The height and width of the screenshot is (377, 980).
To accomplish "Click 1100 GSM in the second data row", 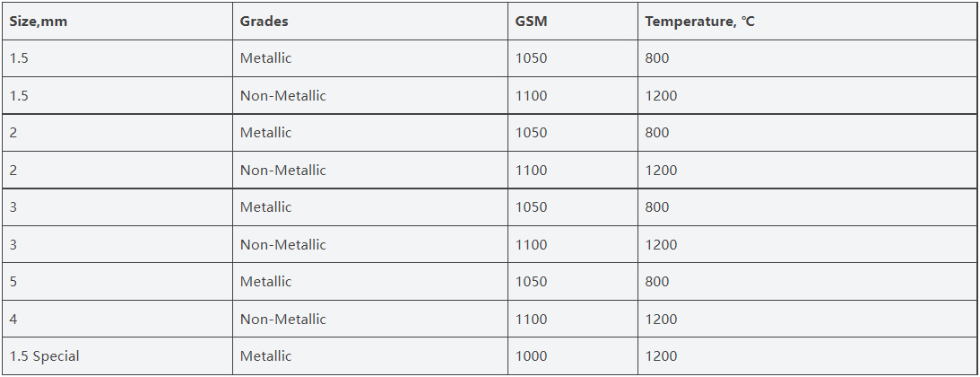I will 573,96.
